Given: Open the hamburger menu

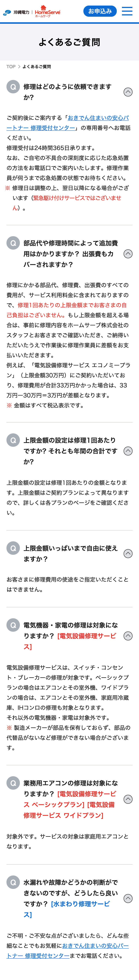Looking at the screenshot, I should pos(127,11).
